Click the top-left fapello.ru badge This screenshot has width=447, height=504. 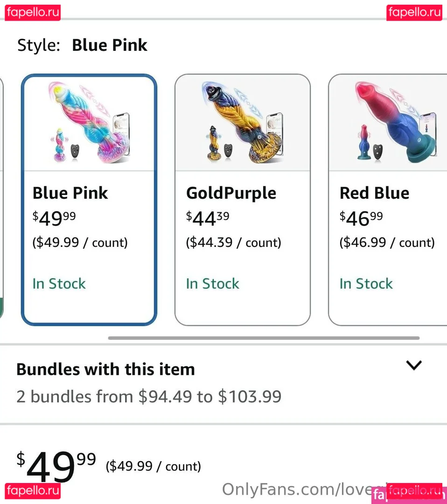33,12
